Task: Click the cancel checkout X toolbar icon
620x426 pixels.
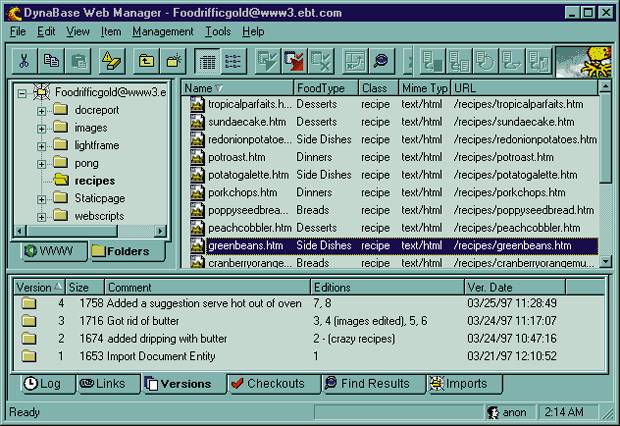Action: click(x=321, y=61)
